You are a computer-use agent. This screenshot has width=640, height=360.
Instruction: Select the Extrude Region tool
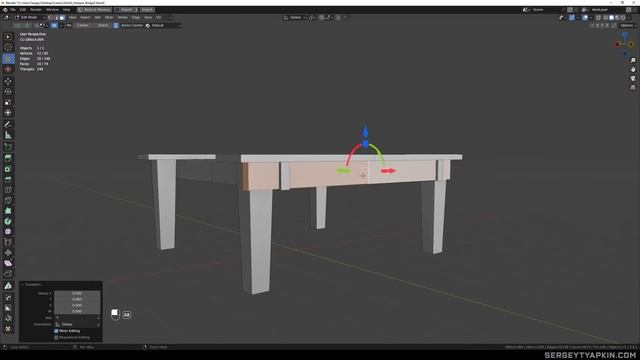coord(8,158)
